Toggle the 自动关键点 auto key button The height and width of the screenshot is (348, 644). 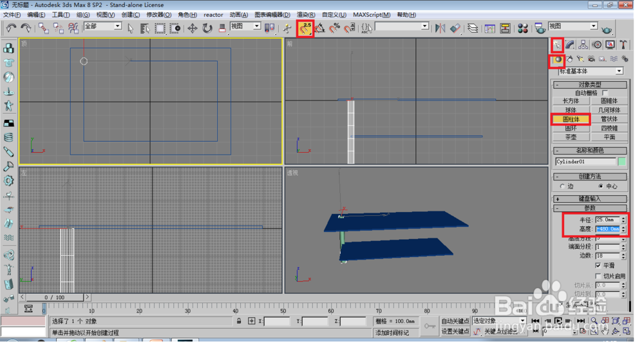click(x=455, y=321)
